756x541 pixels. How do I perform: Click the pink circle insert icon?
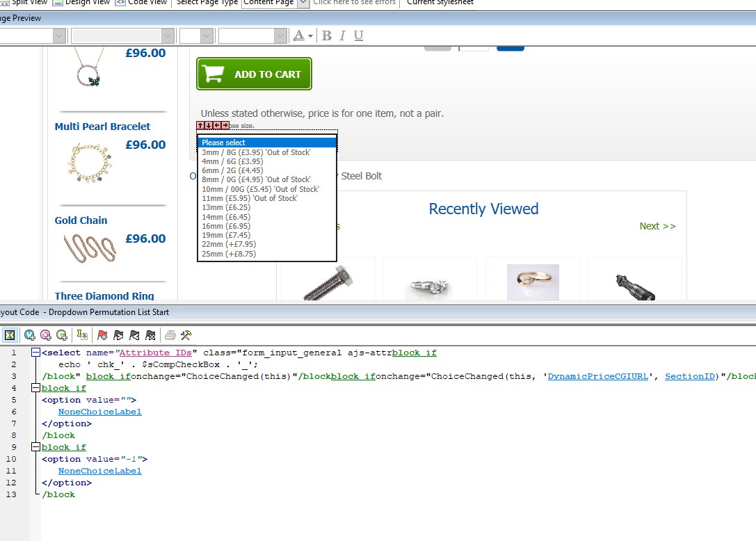[x=46, y=335]
